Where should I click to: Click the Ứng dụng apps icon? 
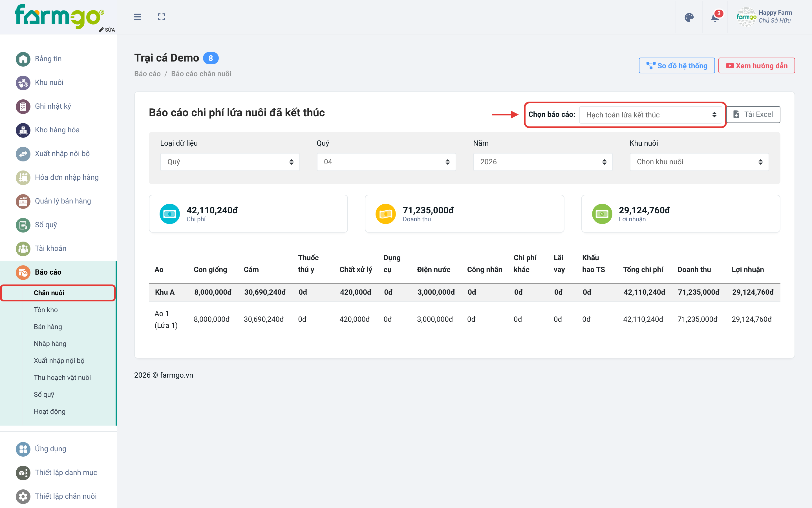pyautogui.click(x=23, y=449)
